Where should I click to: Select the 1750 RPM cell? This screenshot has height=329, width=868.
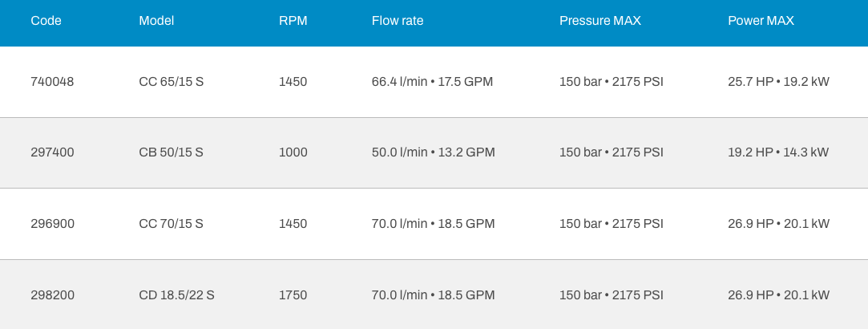[x=293, y=295]
